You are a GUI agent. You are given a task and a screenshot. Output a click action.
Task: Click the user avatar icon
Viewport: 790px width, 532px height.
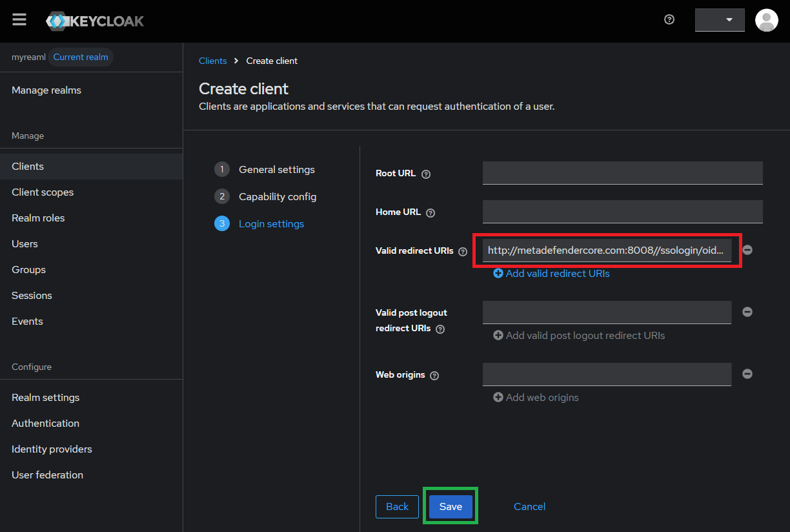click(x=766, y=20)
